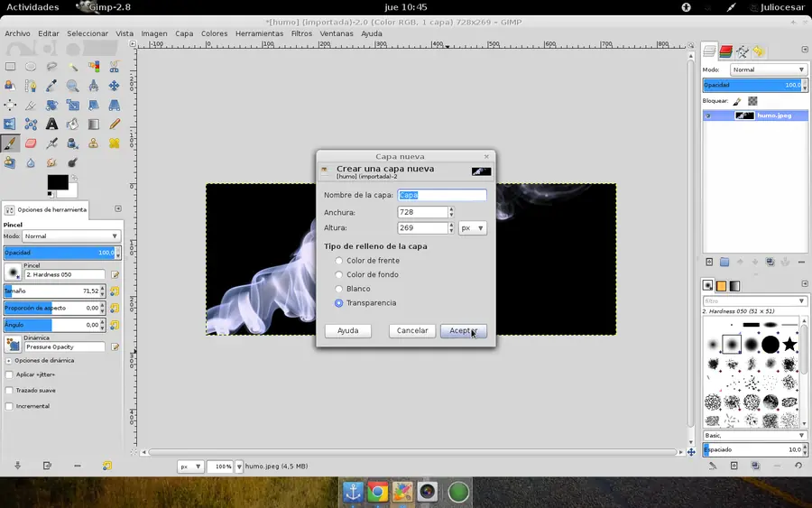Image resolution: width=812 pixels, height=508 pixels.
Task: Choose the Zoom magnifier tool
Action: [72, 86]
